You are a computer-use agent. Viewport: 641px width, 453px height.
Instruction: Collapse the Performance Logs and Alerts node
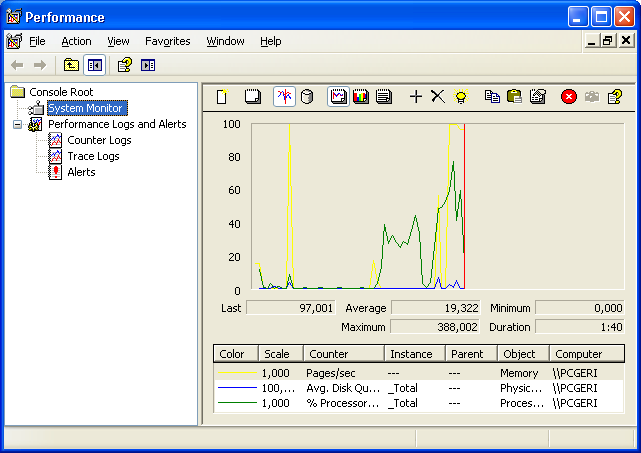click(17, 124)
